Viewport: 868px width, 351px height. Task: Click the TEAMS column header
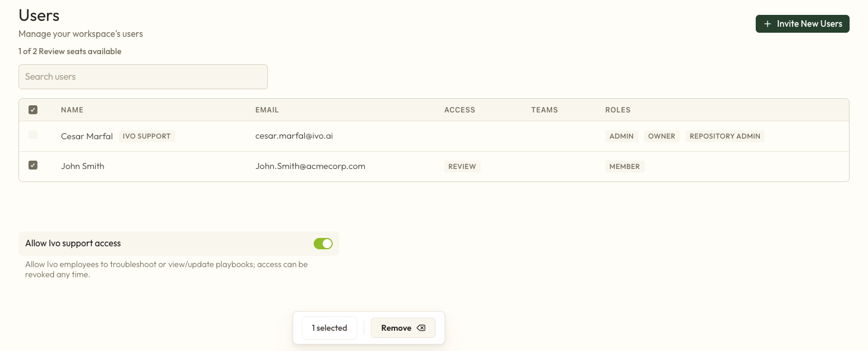click(x=544, y=110)
